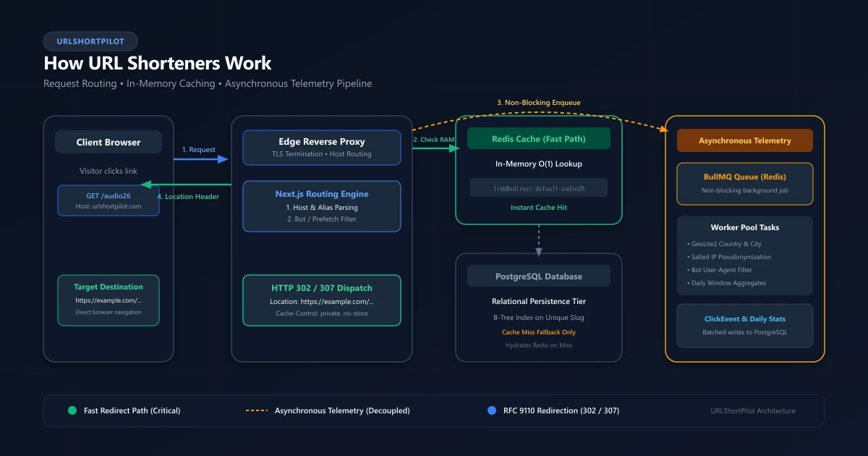Screen dimensions: 868x456
Task: Click the "Worker Pool Tasks" heading
Action: click(745, 227)
